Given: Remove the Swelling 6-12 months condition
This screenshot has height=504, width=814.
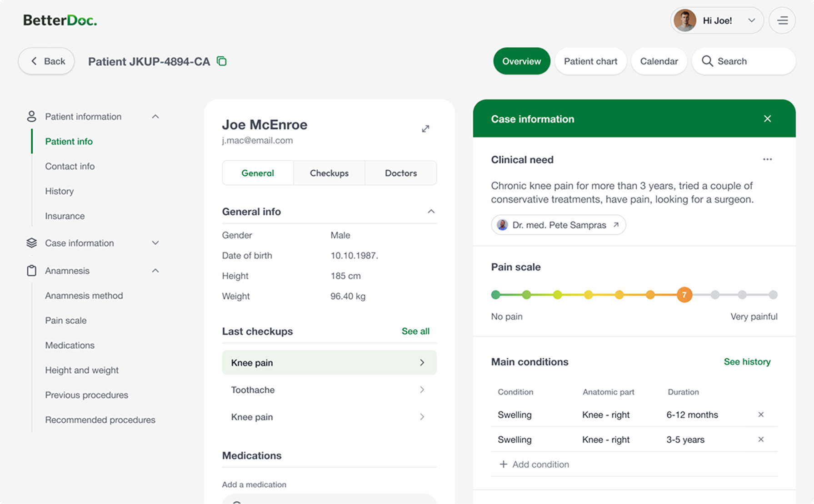Looking at the screenshot, I should pyautogui.click(x=761, y=415).
